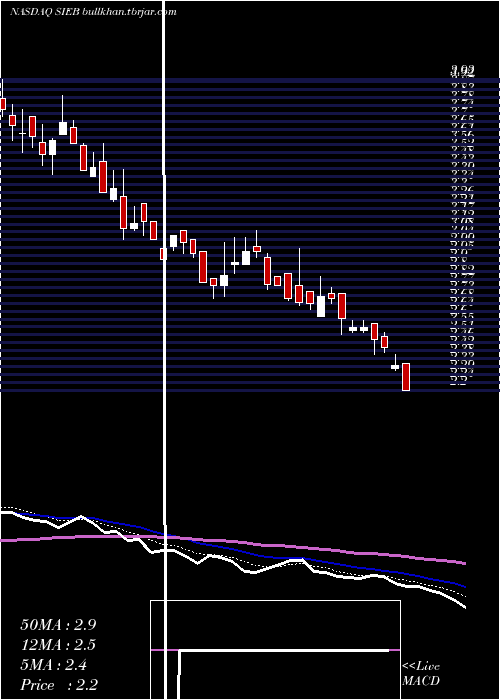Click the "12MA : 2.5" readout
The height and width of the screenshot is (700, 500).
tap(58, 645)
